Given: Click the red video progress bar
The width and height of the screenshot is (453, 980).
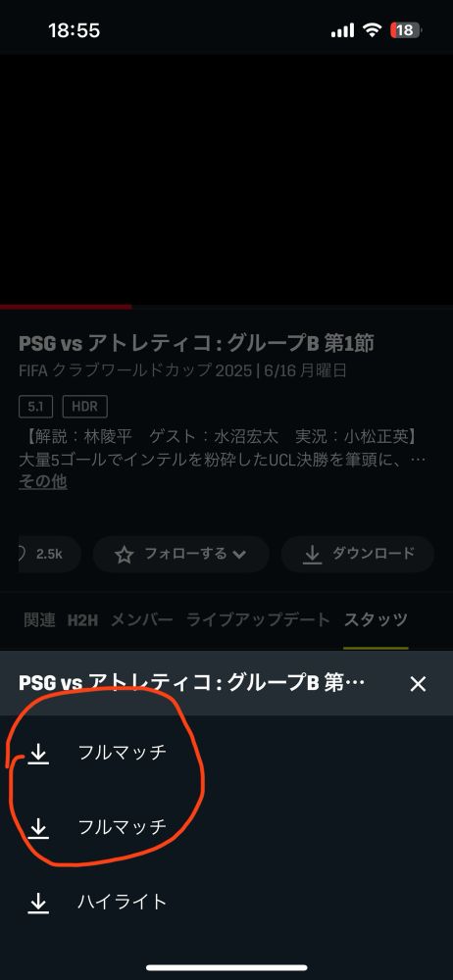Looking at the screenshot, I should (66, 307).
